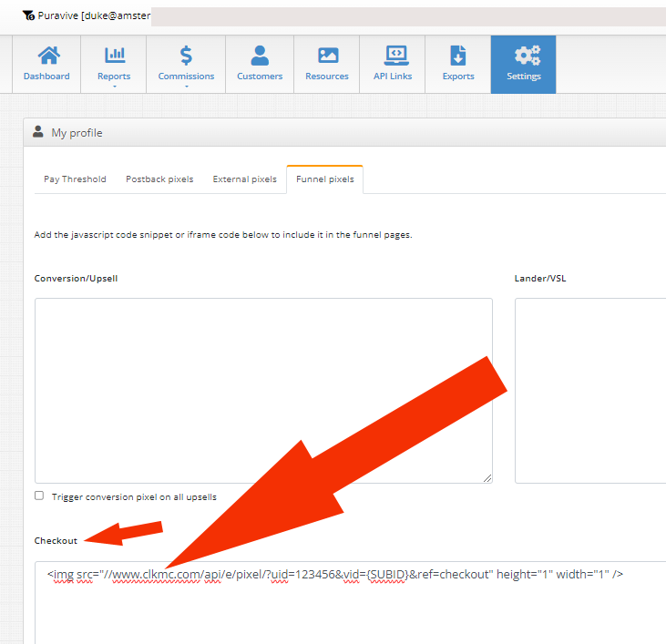The height and width of the screenshot is (644, 666).
Task: Expand the Commissions dropdown arrow
Action: [187, 87]
